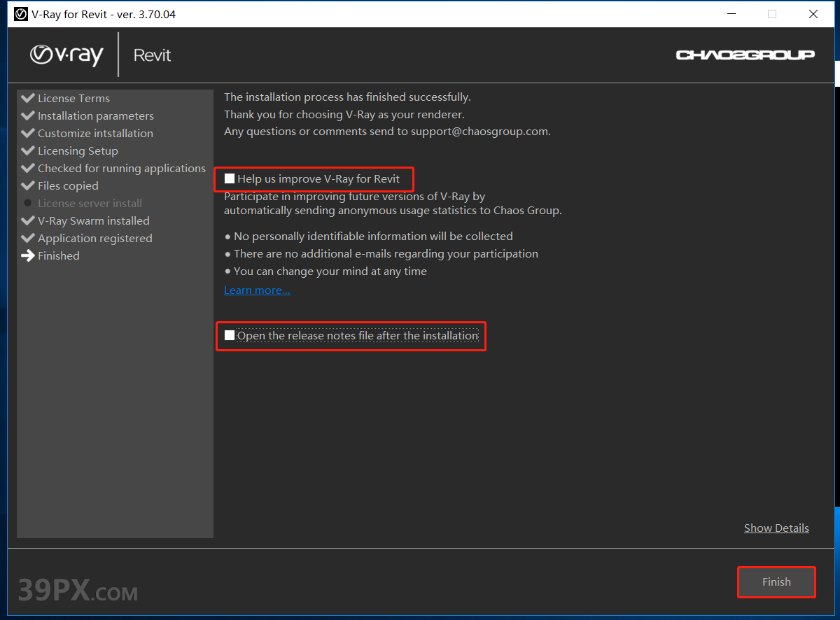
Task: Select the V-Ray Swarm installed step
Action: pyautogui.click(x=94, y=221)
